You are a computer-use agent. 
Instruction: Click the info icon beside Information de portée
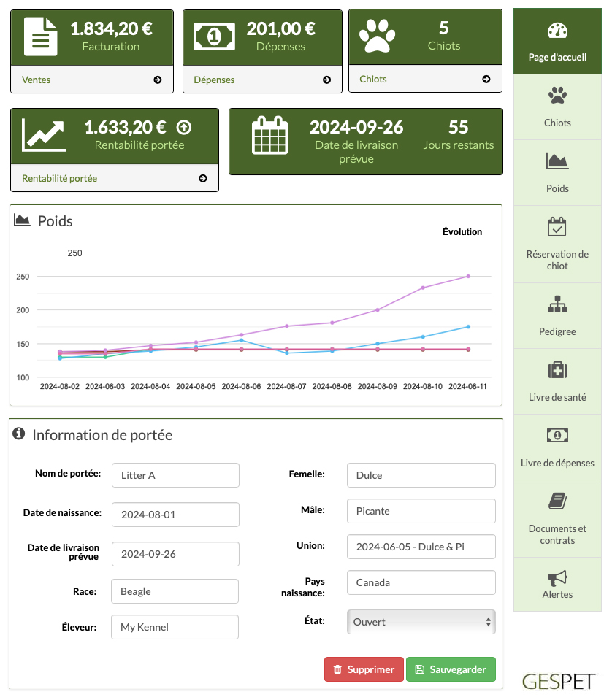pyautogui.click(x=19, y=434)
